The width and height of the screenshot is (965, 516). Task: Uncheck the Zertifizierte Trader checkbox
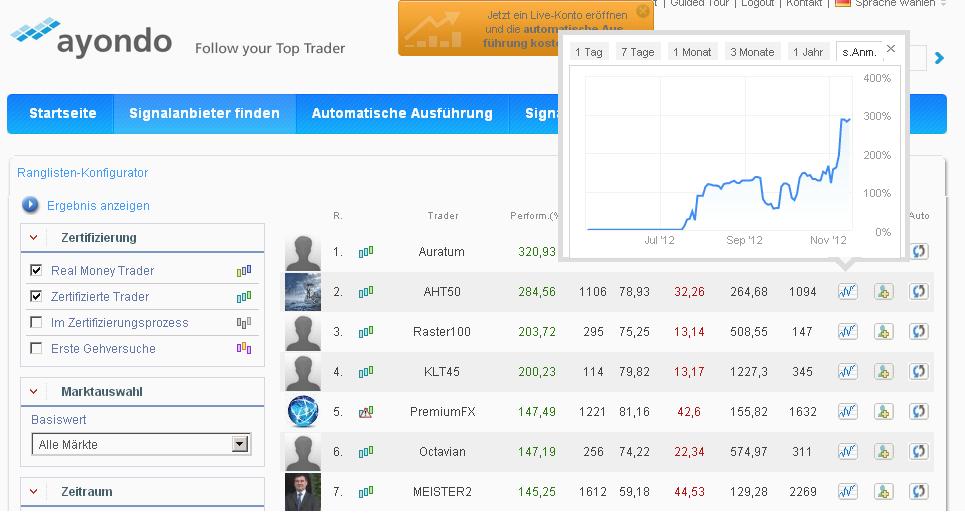[37, 297]
